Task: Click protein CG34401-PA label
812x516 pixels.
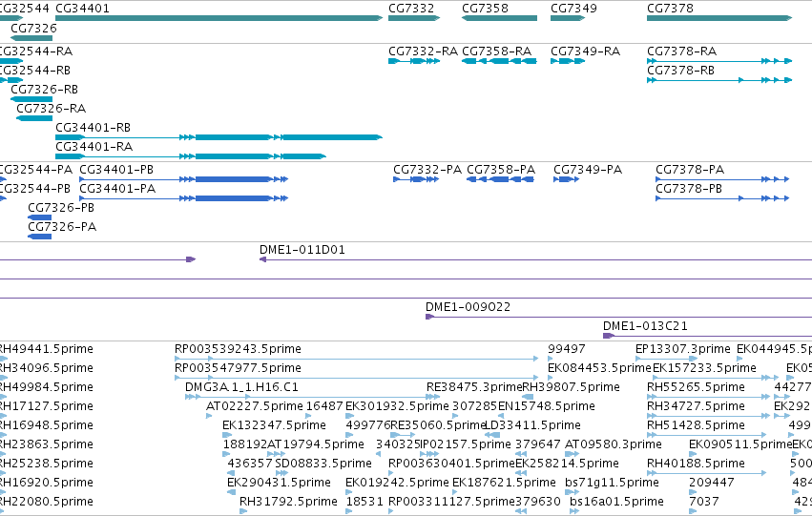Action: 117,189
